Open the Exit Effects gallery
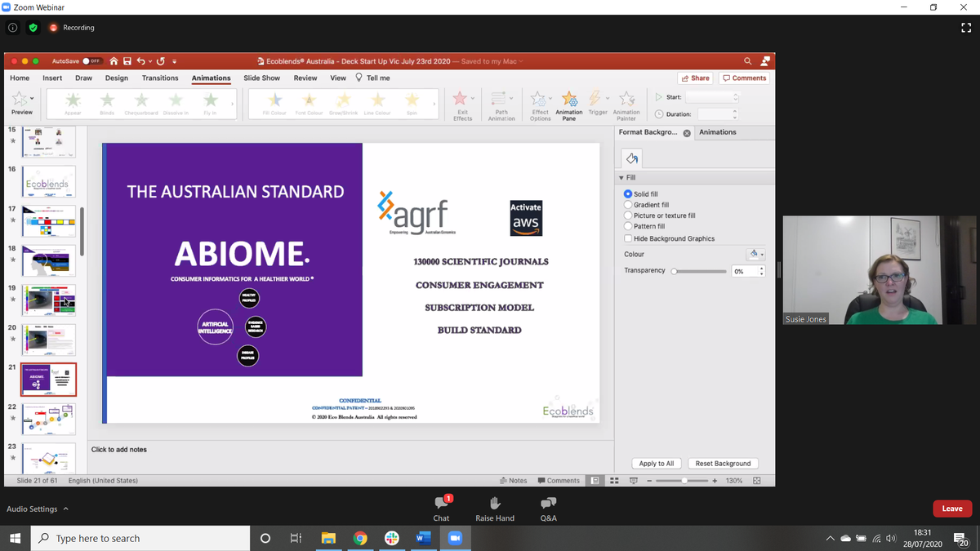 point(462,104)
